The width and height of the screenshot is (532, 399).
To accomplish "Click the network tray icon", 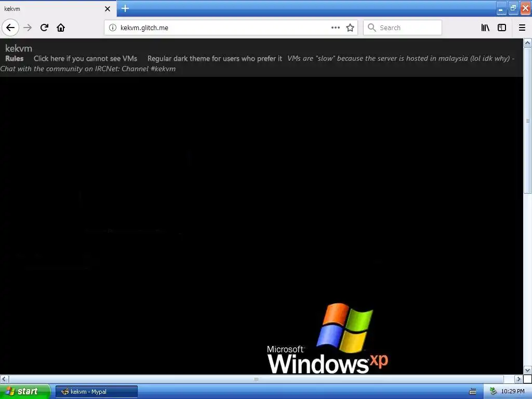I will point(493,392).
